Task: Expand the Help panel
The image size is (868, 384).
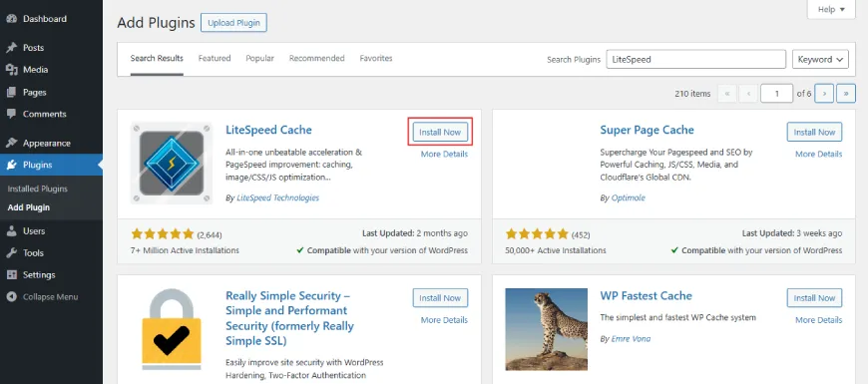Action: pos(831,9)
